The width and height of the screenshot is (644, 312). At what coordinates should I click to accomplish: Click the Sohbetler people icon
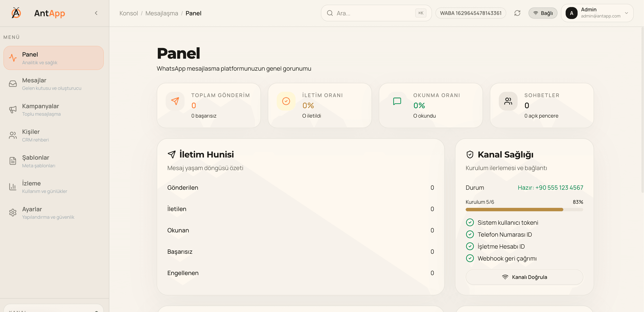508,101
